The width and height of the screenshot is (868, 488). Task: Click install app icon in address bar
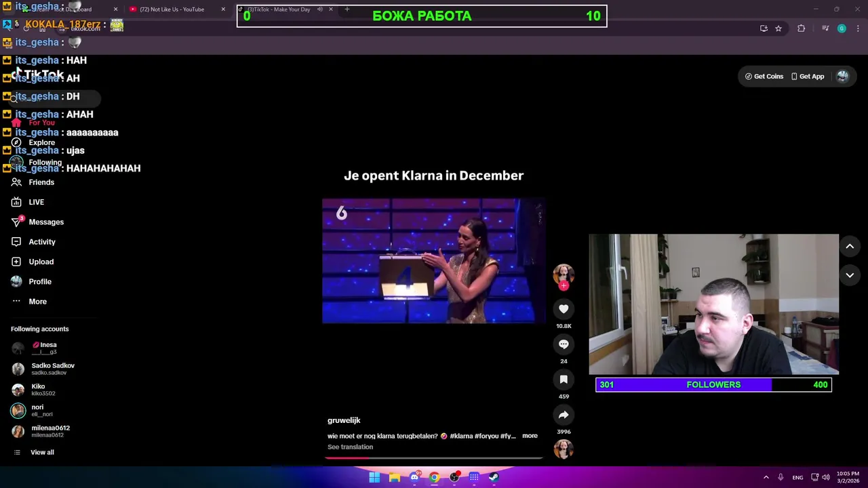click(x=764, y=28)
